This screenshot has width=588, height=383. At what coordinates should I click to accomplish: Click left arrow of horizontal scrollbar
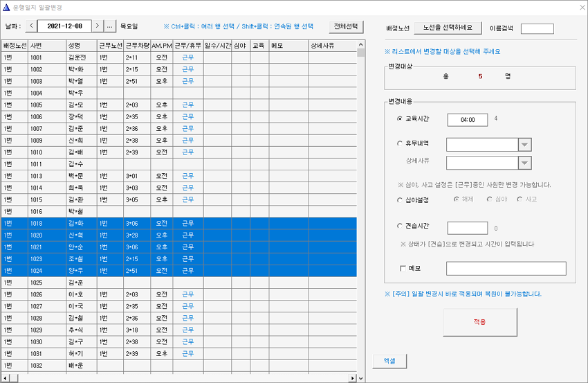click(x=5, y=378)
